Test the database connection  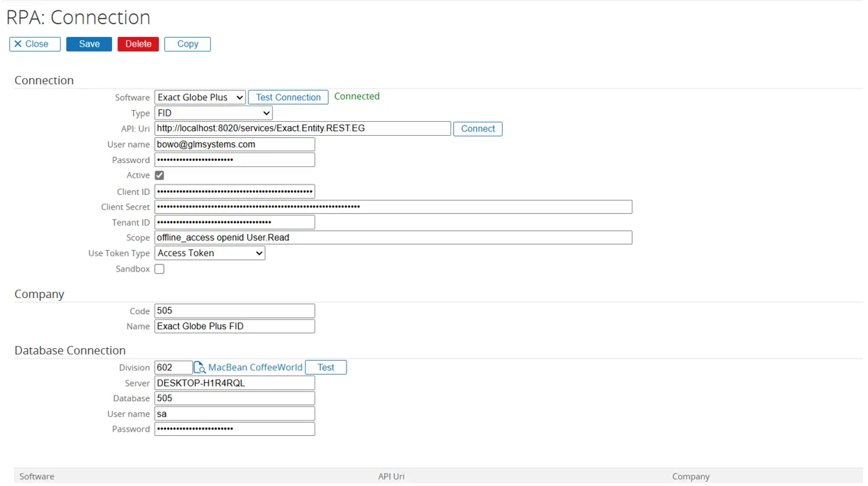coord(326,368)
